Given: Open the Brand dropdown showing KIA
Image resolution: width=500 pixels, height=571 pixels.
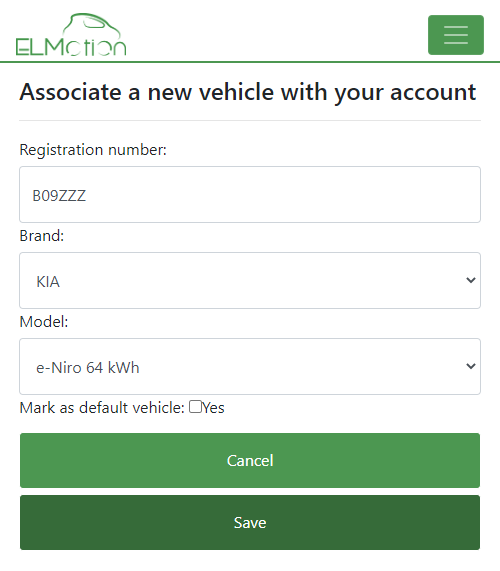Looking at the screenshot, I should coord(250,280).
